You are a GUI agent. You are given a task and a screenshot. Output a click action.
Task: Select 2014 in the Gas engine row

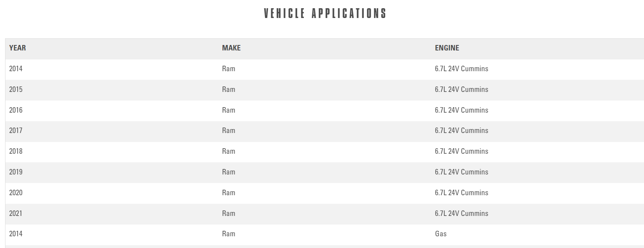coord(16,234)
